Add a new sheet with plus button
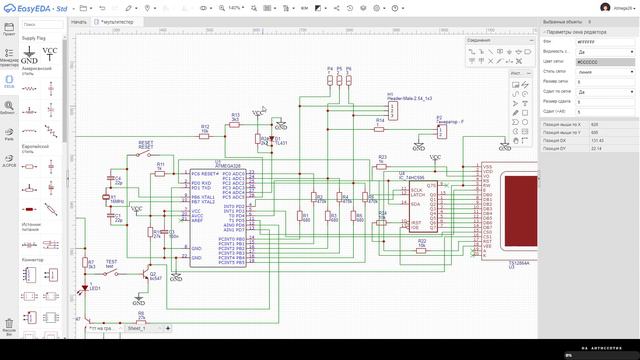Viewport: 640px width, 360px height. [168, 328]
